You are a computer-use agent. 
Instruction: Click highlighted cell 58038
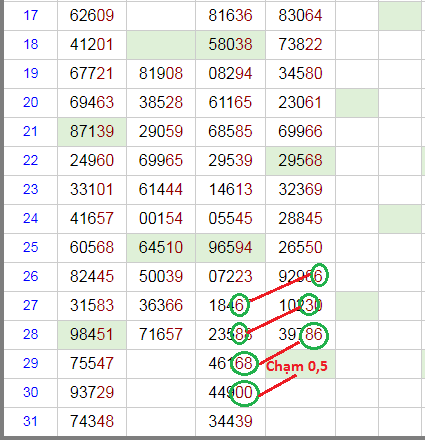tap(230, 44)
